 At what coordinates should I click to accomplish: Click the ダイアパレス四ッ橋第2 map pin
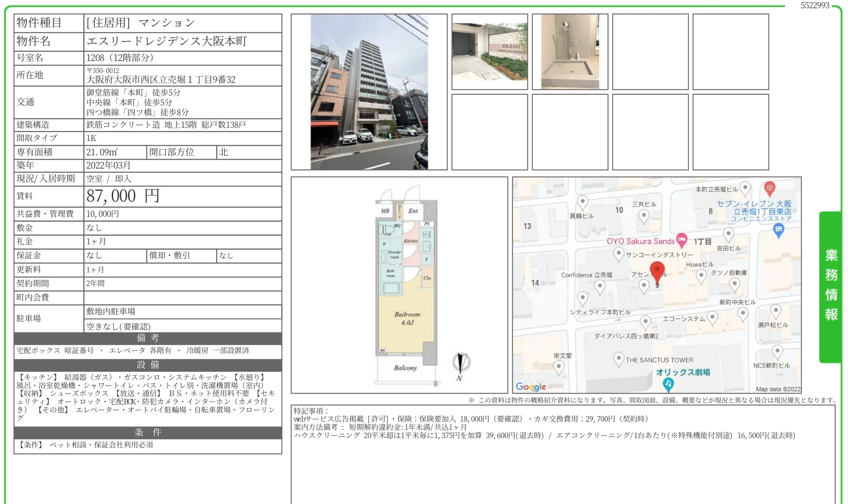645,322
